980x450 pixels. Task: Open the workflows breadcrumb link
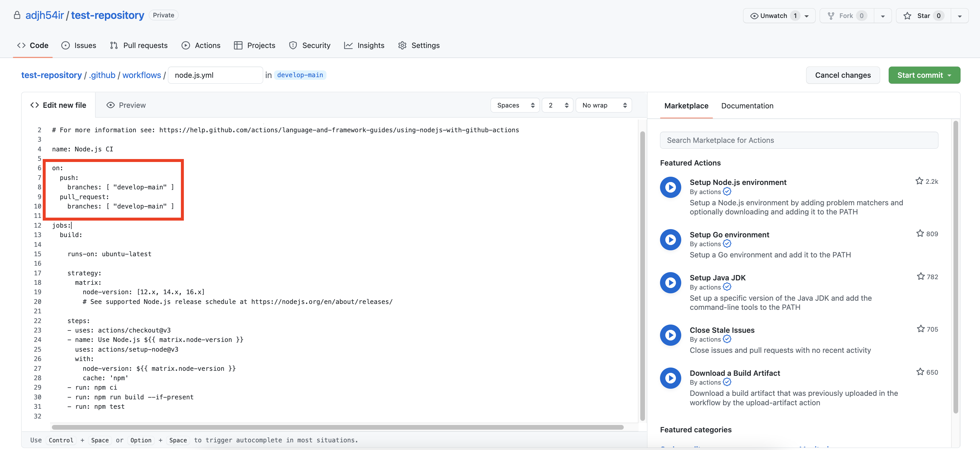(141, 75)
